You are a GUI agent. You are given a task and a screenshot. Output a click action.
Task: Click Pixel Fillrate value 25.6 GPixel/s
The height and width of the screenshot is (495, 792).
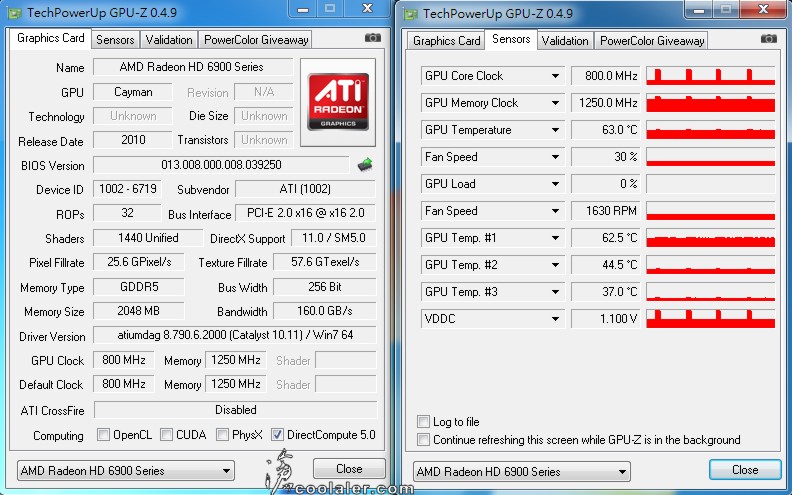click(138, 262)
